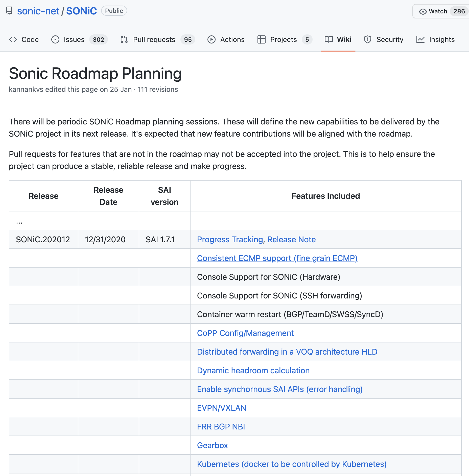Open CoPP Config/Management link
This screenshot has width=469, height=476.
coord(245,333)
